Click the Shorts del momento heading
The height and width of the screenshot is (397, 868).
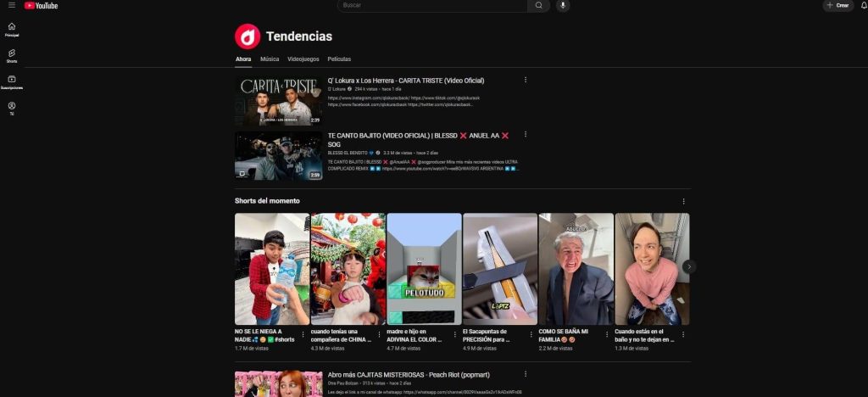267,201
